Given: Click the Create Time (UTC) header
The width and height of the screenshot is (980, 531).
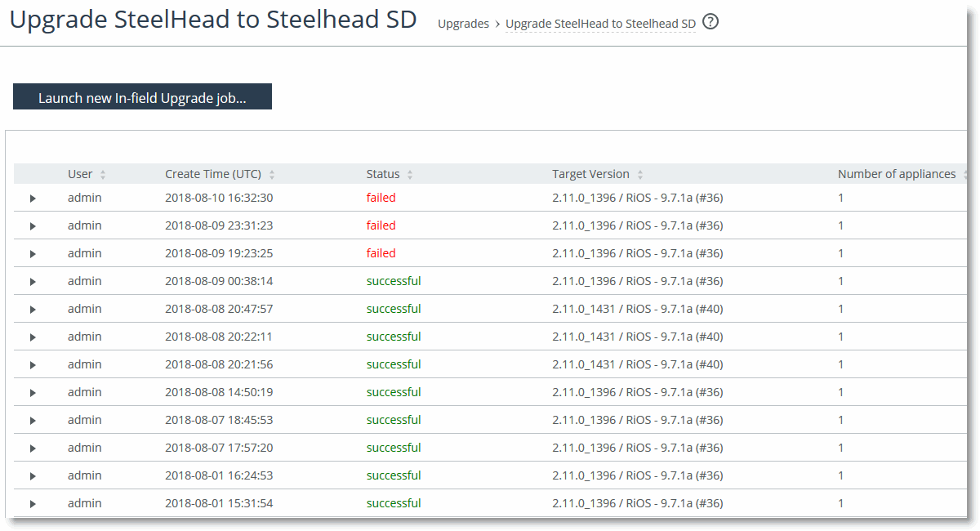Looking at the screenshot, I should coord(213,174).
